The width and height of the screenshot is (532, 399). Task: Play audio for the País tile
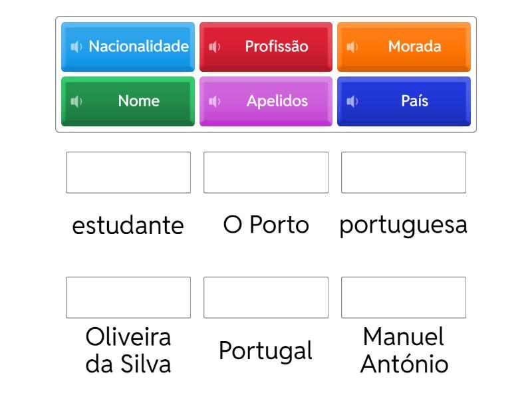tap(352, 101)
